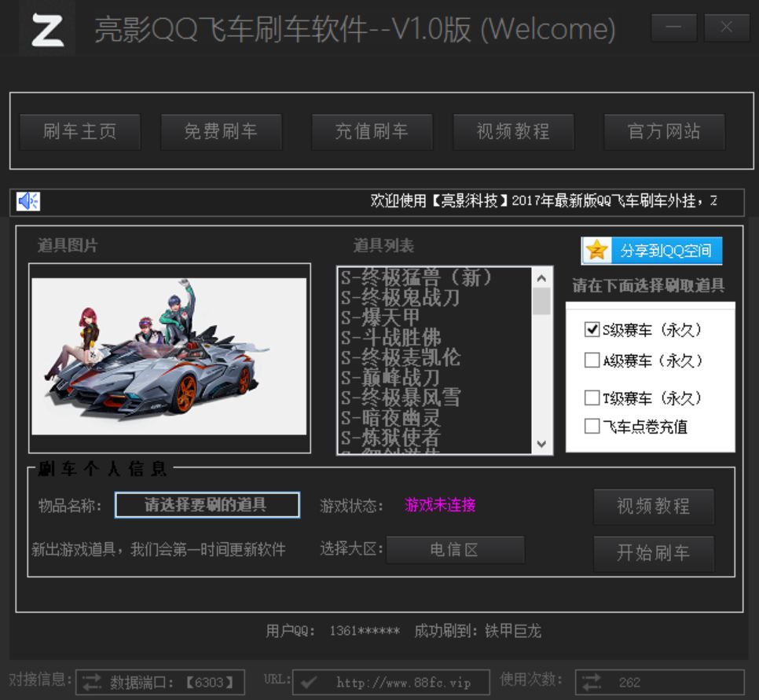The width and height of the screenshot is (759, 700).
Task: Click the speaker announcement icon
Action: click(28, 201)
